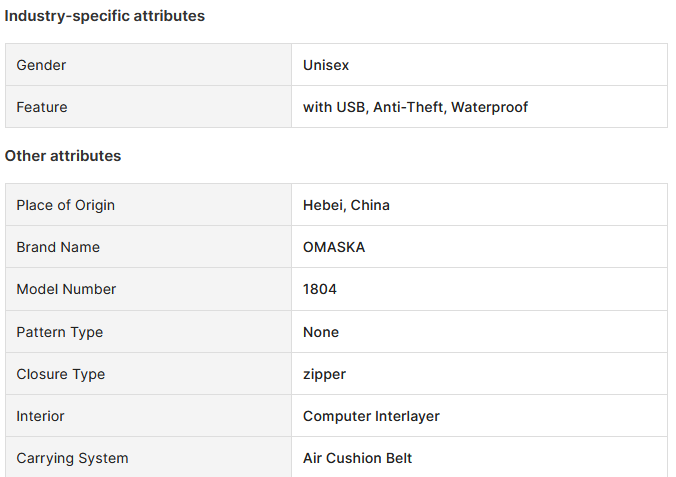Click the 1804 model number value
This screenshot has height=477, width=676.
[320, 289]
